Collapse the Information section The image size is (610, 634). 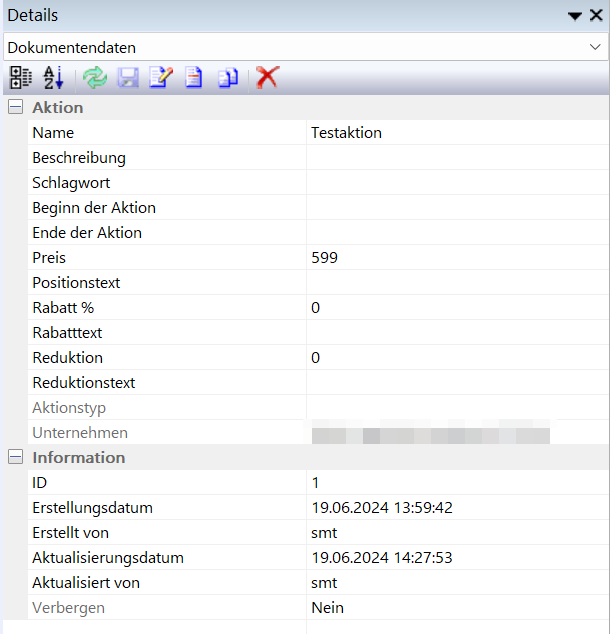(x=15, y=457)
